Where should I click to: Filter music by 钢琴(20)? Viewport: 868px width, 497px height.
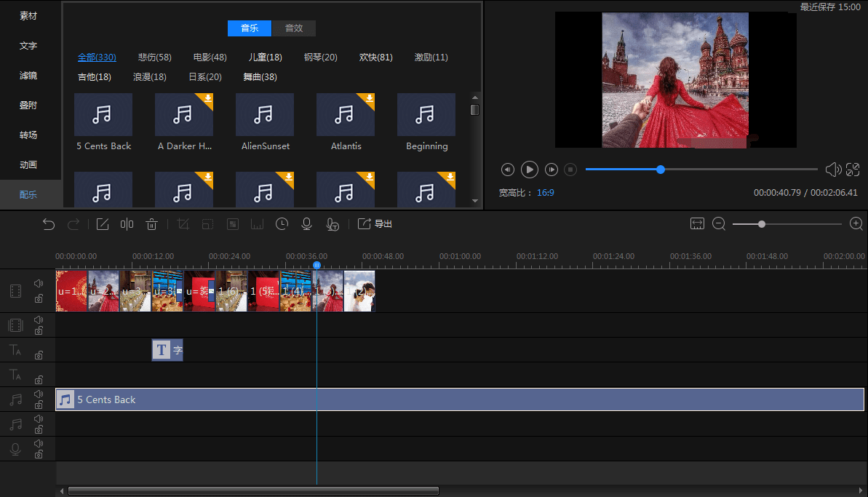click(x=321, y=57)
